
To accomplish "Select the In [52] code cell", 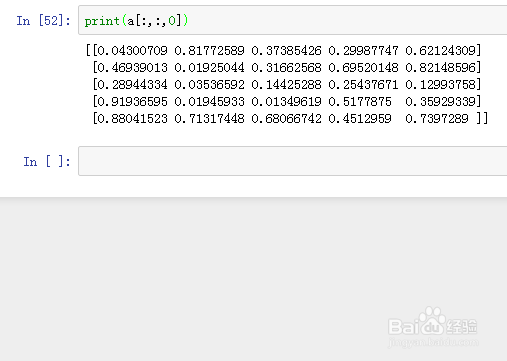I will click(x=293, y=20).
